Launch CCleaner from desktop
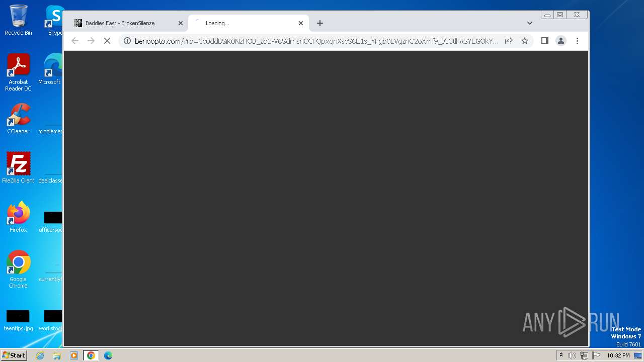This screenshot has width=644, height=362. click(x=18, y=119)
